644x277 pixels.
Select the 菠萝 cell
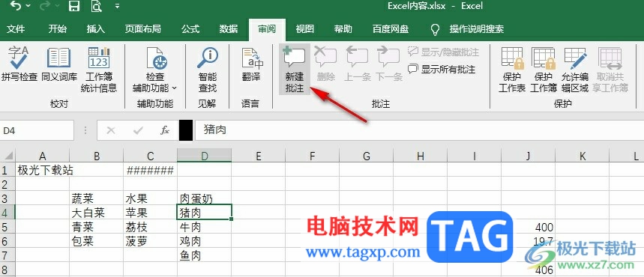[151, 241]
